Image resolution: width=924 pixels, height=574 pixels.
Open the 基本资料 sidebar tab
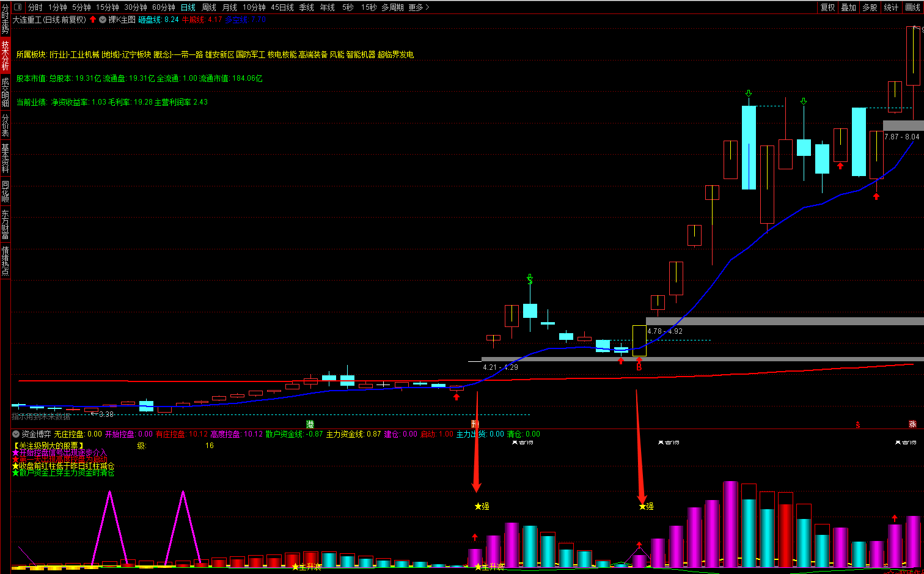(5, 158)
